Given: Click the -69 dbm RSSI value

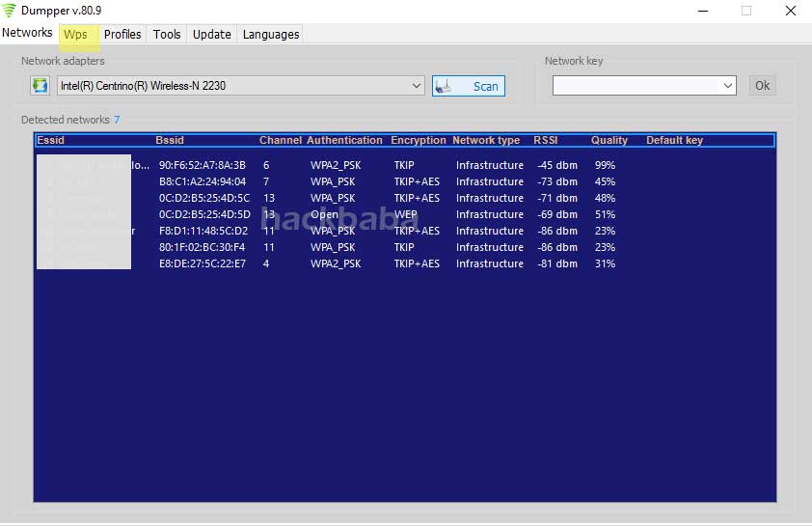Looking at the screenshot, I should click(x=557, y=214).
